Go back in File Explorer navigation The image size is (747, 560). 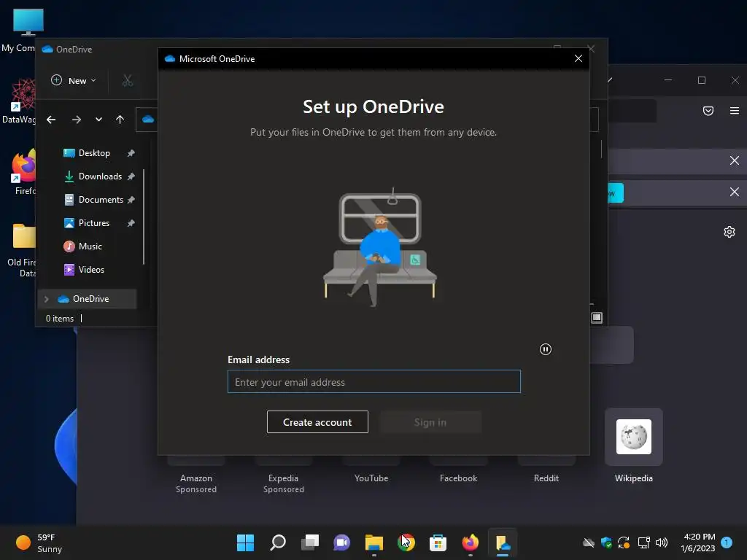(x=51, y=120)
